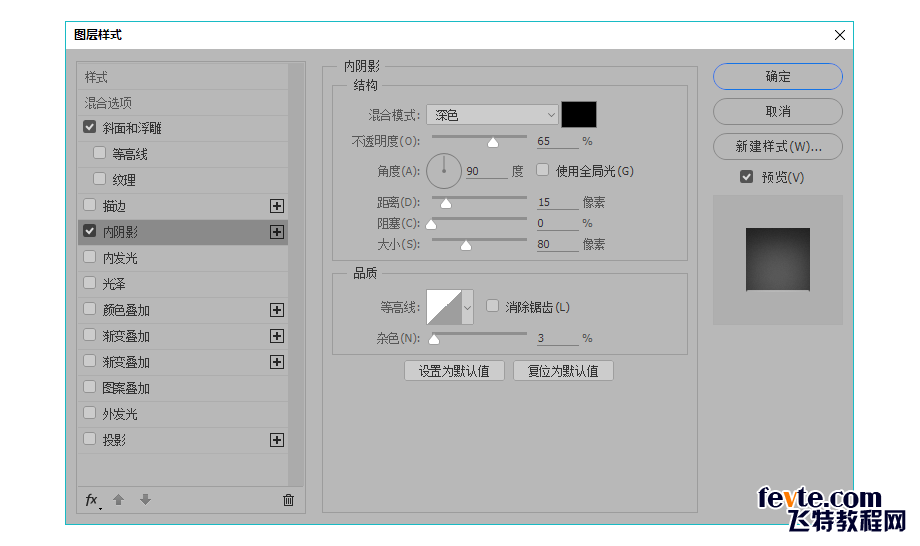Select the 内发光 style entry
This screenshot has width=920, height=546.
coord(183,258)
